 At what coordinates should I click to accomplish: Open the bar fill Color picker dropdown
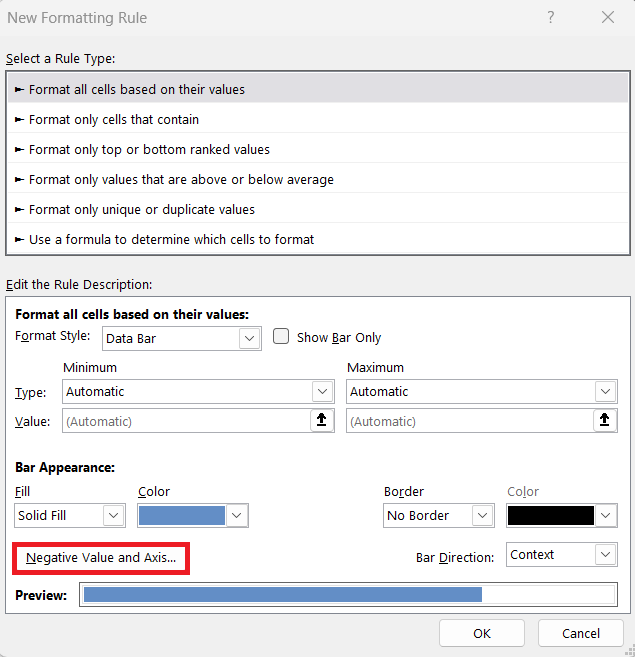(193, 515)
